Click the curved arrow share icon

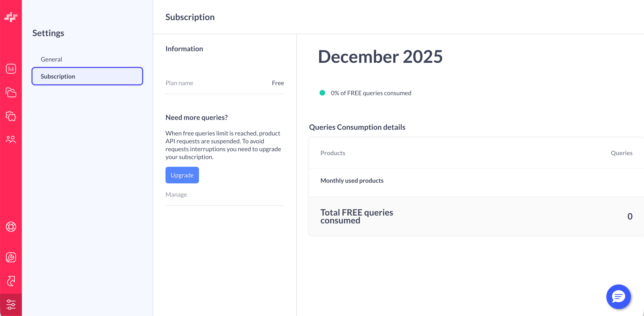(11, 281)
